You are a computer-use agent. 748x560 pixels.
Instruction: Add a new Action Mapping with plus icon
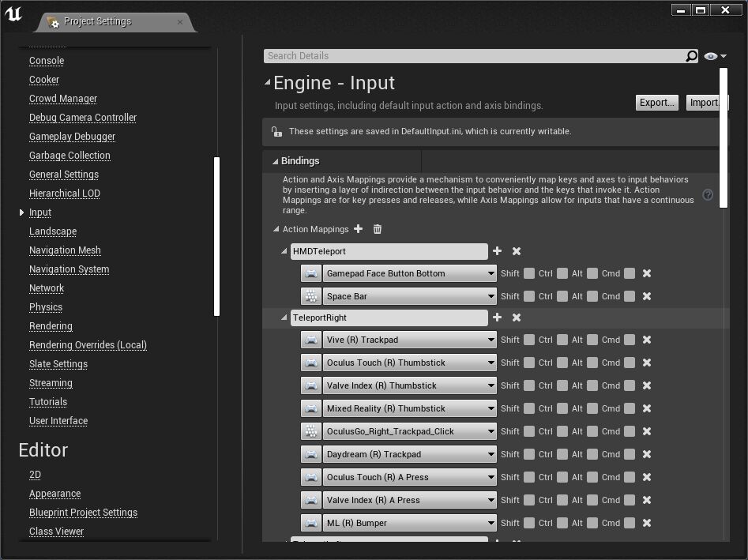click(x=359, y=229)
